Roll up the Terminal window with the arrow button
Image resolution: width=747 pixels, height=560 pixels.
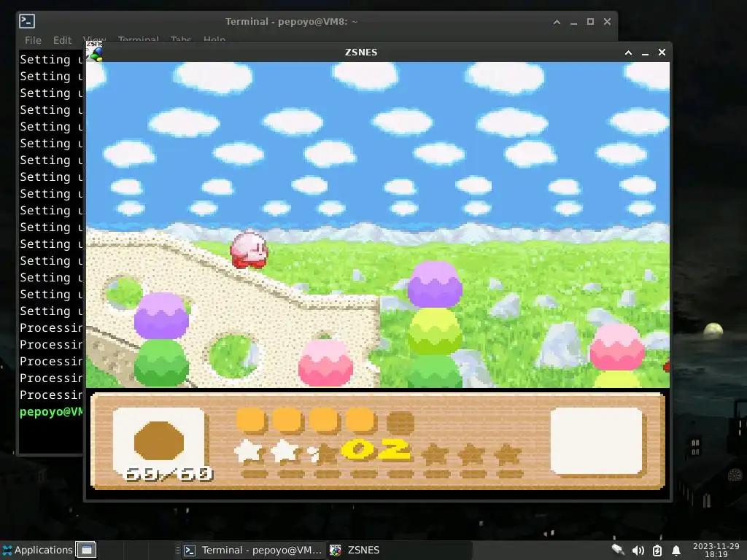click(x=557, y=22)
